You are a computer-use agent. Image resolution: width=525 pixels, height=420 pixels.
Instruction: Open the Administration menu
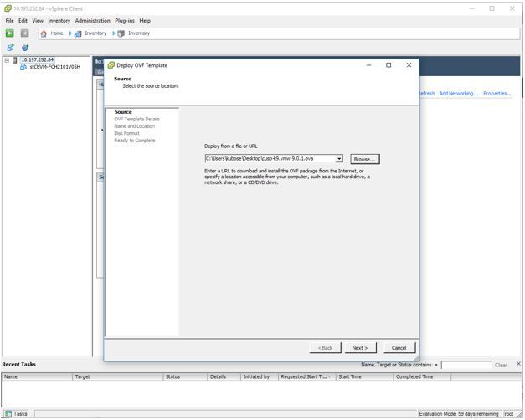tap(92, 21)
